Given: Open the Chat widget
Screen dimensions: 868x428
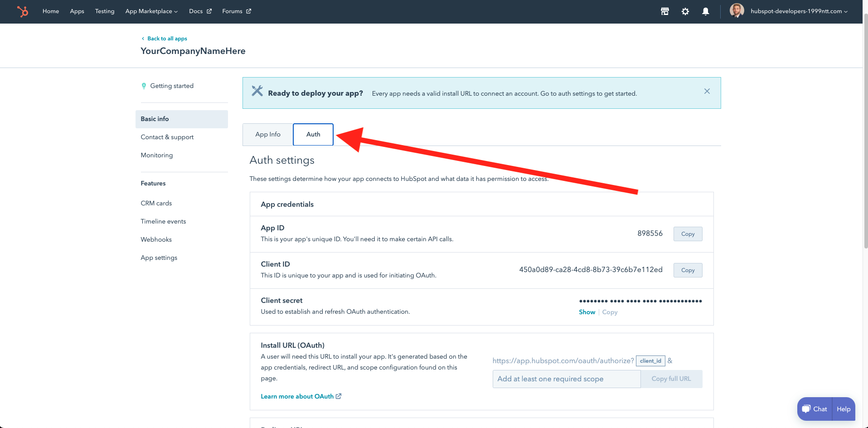Looking at the screenshot, I should tap(815, 409).
